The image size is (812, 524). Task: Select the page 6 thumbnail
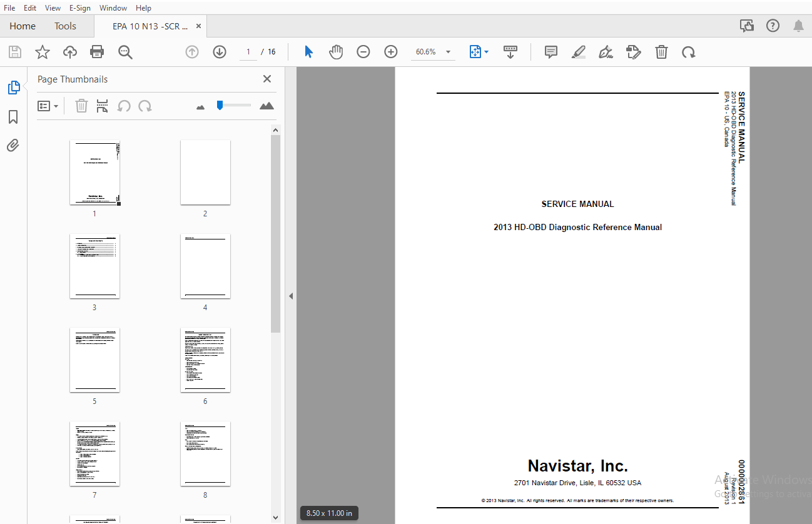(x=205, y=360)
